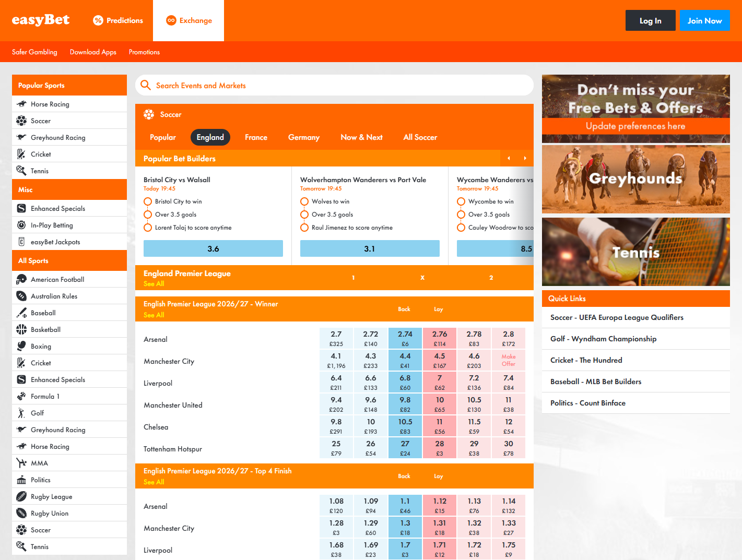This screenshot has height=560, width=742.
Task: Open the Promotions link
Action: coord(144,52)
